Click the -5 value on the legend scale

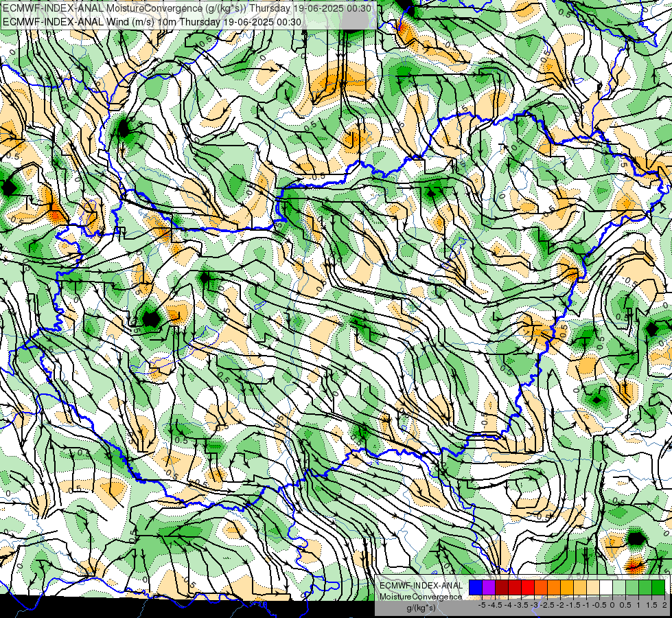[482, 605]
